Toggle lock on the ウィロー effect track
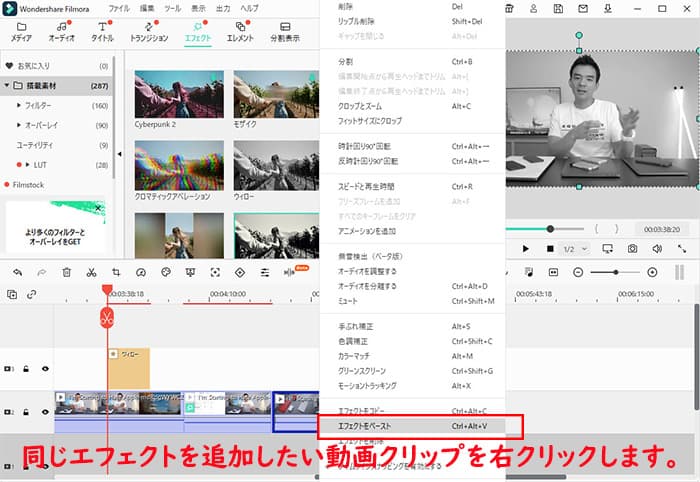700x482 pixels. (x=27, y=369)
